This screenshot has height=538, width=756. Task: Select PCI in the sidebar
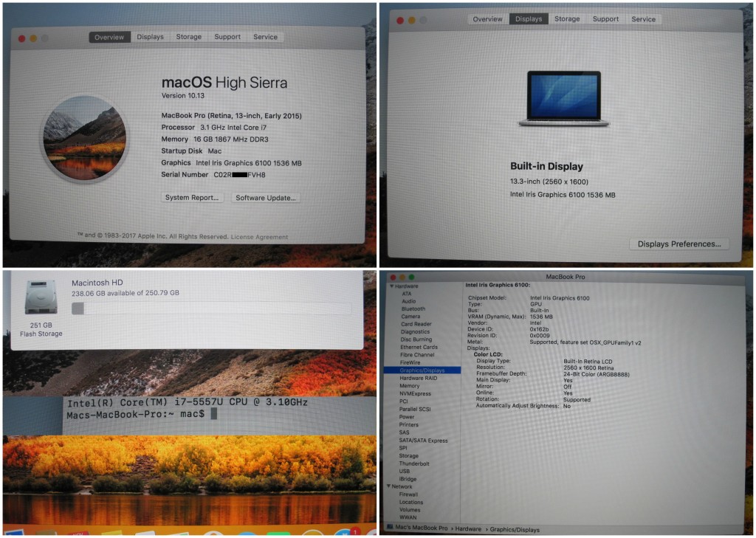(404, 401)
